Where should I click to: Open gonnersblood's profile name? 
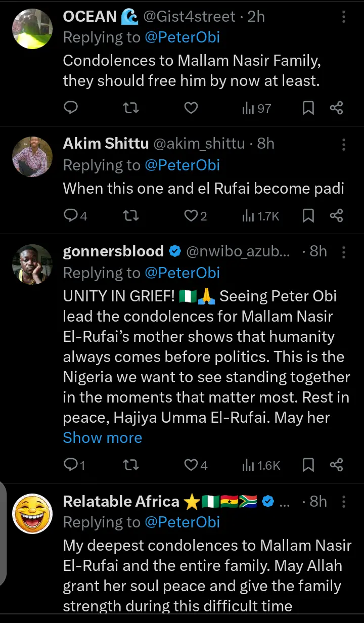point(113,251)
